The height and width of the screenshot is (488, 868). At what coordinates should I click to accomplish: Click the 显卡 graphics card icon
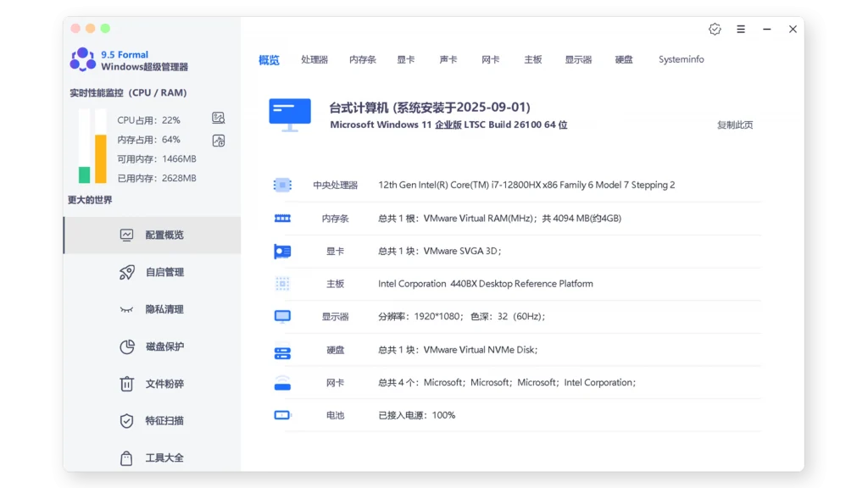282,252
